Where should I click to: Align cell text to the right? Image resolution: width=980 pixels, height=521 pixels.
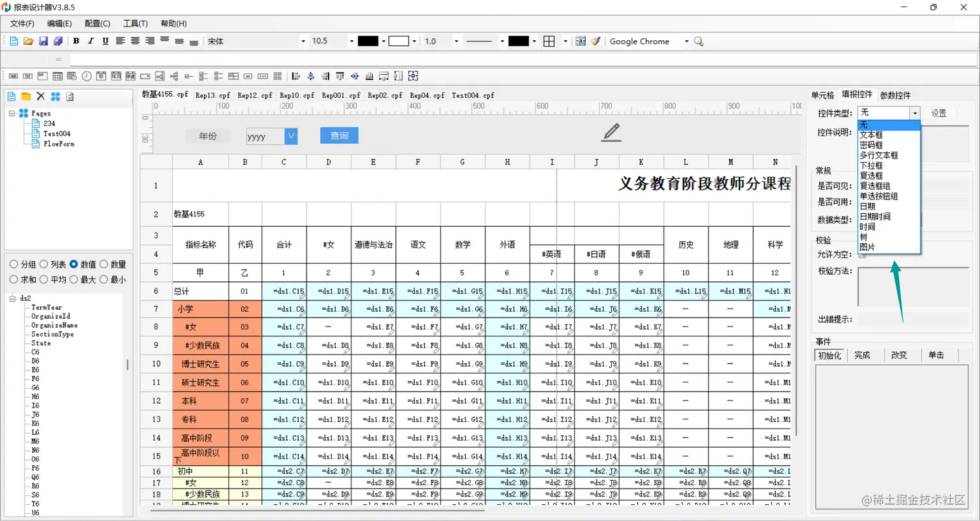150,41
